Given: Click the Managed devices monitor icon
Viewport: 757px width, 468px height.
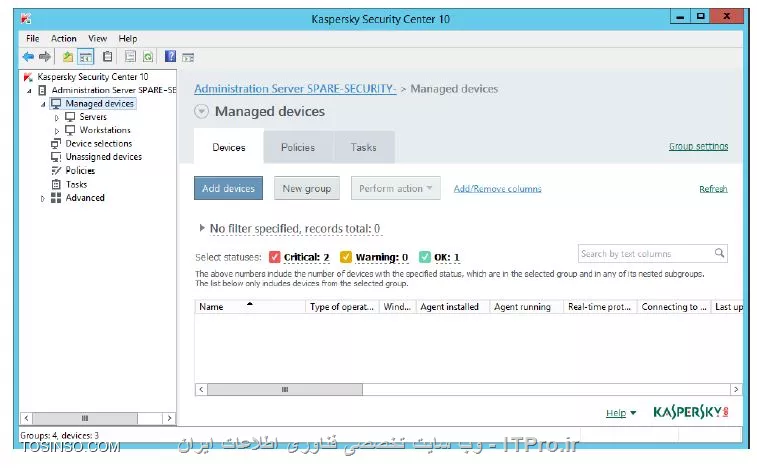Looking at the screenshot, I should [56, 104].
